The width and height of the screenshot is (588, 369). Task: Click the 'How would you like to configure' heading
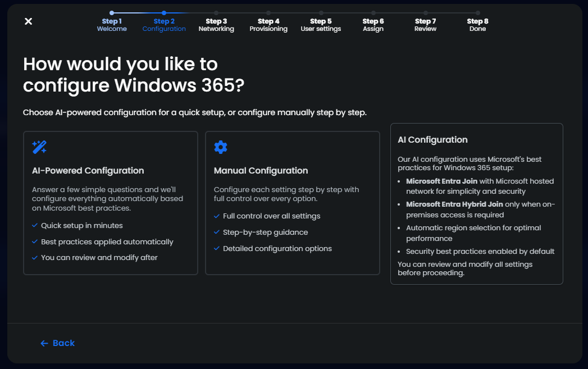(x=134, y=74)
